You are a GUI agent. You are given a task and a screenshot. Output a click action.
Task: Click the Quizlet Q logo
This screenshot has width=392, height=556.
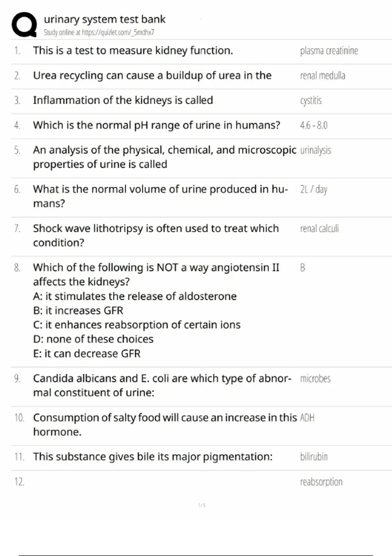[x=24, y=25]
